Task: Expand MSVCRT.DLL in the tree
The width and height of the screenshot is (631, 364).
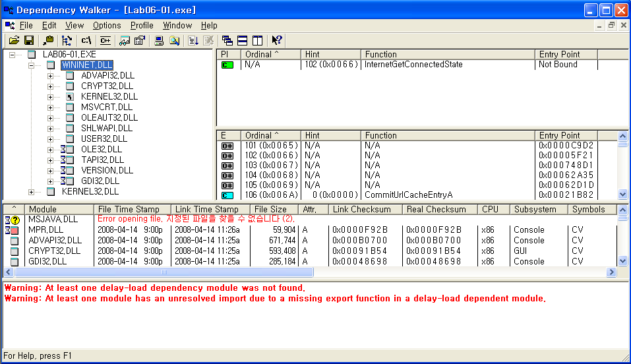Action: click(50, 107)
